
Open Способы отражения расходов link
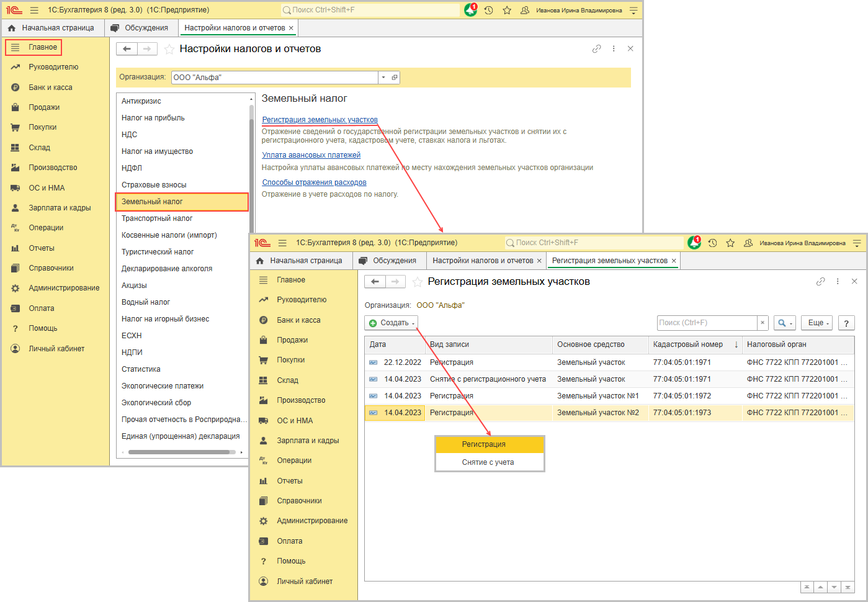tap(314, 182)
